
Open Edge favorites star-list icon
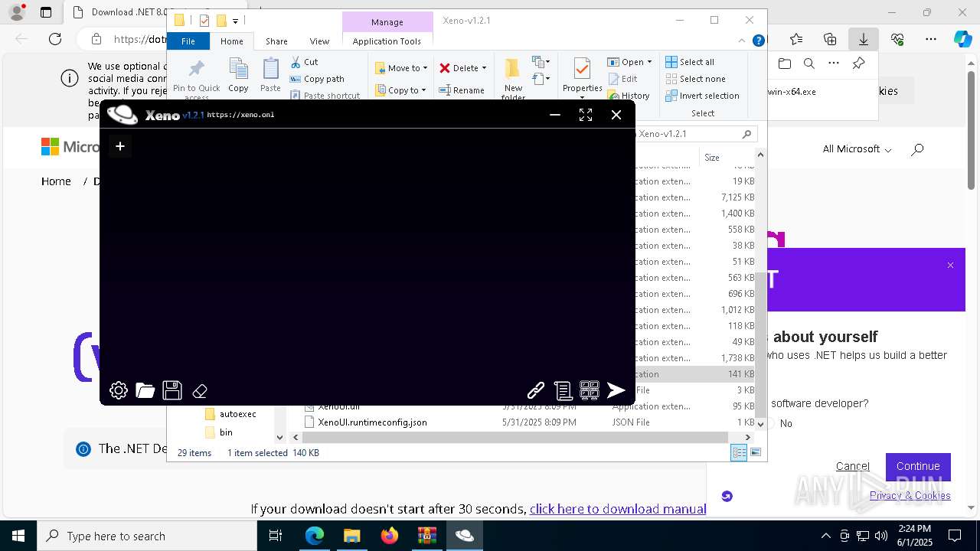point(796,39)
